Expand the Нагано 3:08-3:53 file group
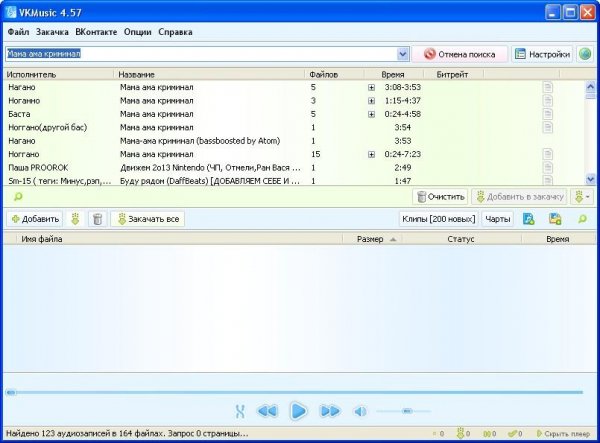Screen dimensions: 600x443 click(371, 87)
